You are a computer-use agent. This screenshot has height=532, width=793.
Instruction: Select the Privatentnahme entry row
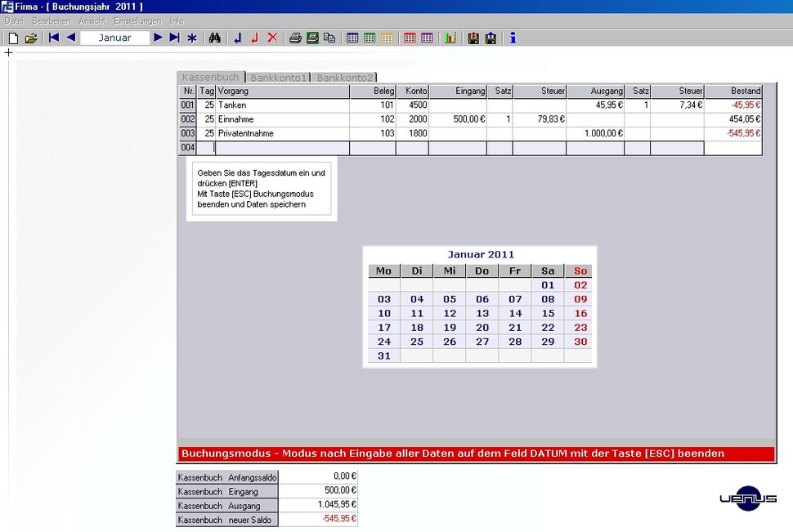pos(470,133)
